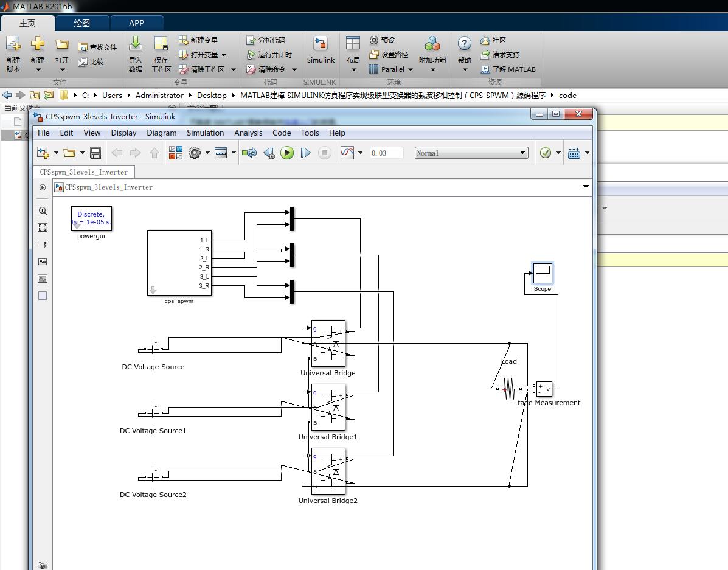728x570 pixels.
Task: Click the Step Back simulation button
Action: pos(269,153)
